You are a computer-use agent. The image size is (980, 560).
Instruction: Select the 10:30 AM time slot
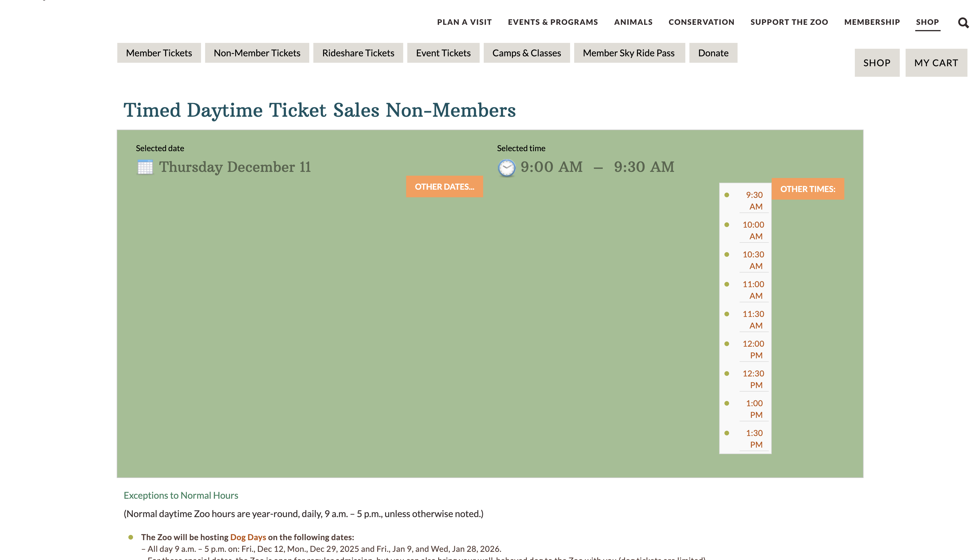tap(754, 260)
